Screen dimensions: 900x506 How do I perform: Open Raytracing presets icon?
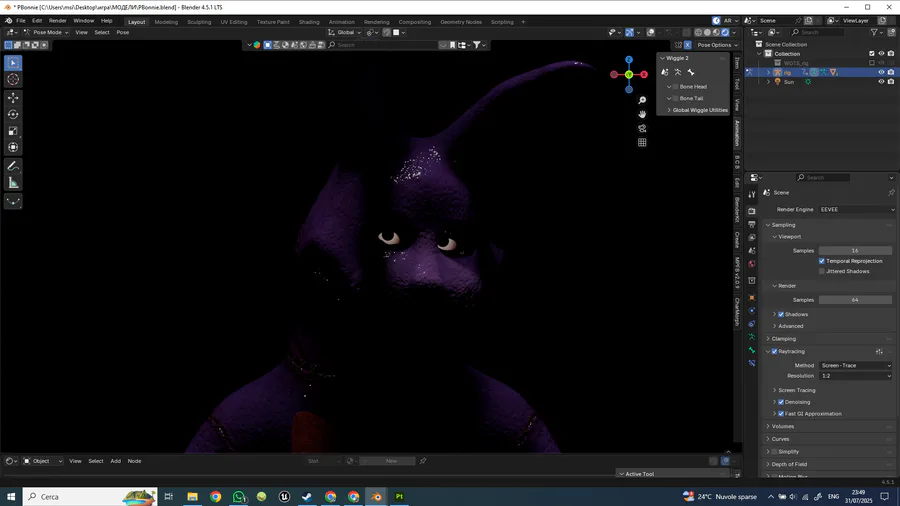tap(879, 352)
